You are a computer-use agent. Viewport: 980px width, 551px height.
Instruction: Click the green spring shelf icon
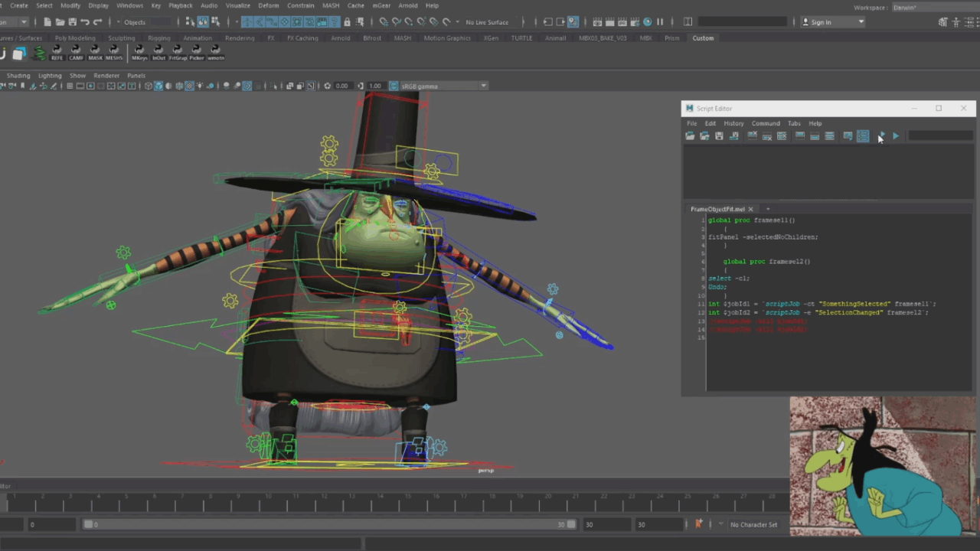click(39, 54)
